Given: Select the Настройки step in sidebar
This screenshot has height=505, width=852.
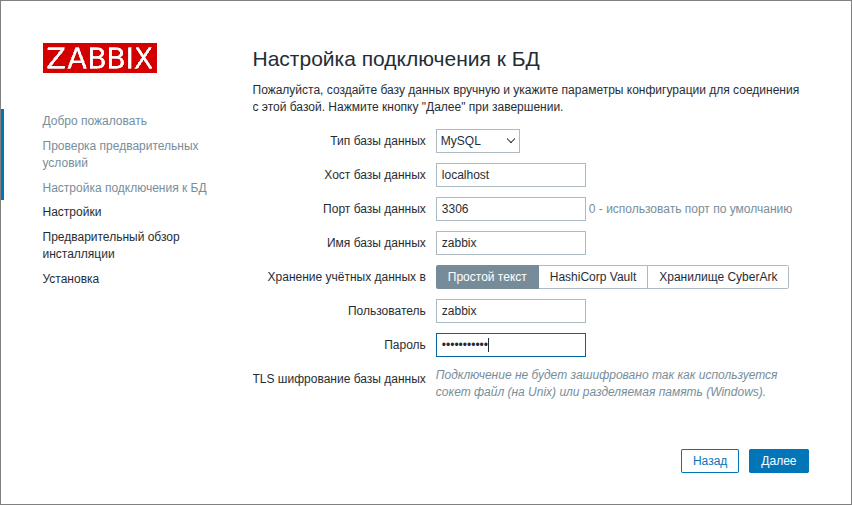Looking at the screenshot, I should [x=72, y=212].
